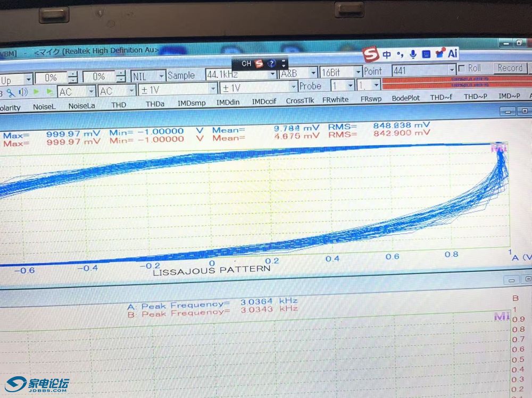Switch Sogou Chinese input mode 中

click(387, 54)
